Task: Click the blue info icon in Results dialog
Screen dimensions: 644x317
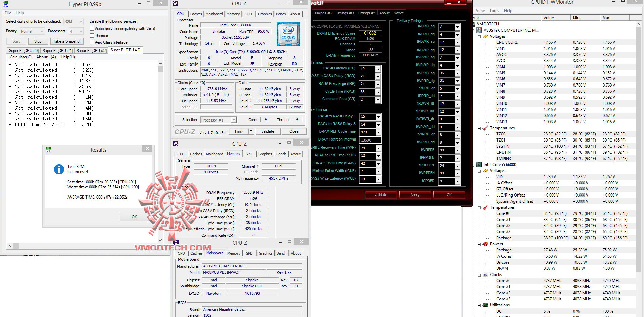Action: 59,169
